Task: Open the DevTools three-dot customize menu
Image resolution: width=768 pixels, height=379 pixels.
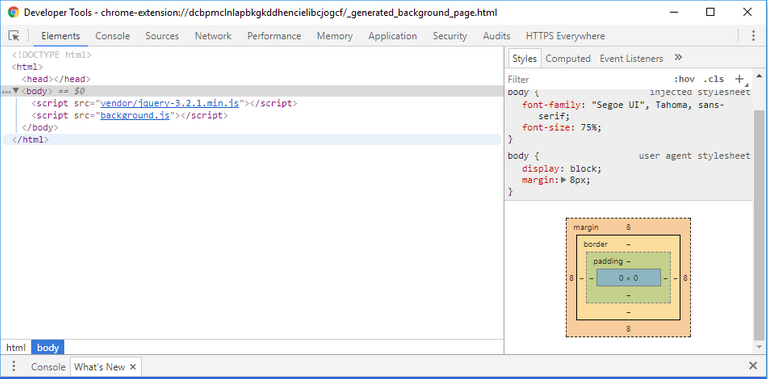Action: coord(753,36)
